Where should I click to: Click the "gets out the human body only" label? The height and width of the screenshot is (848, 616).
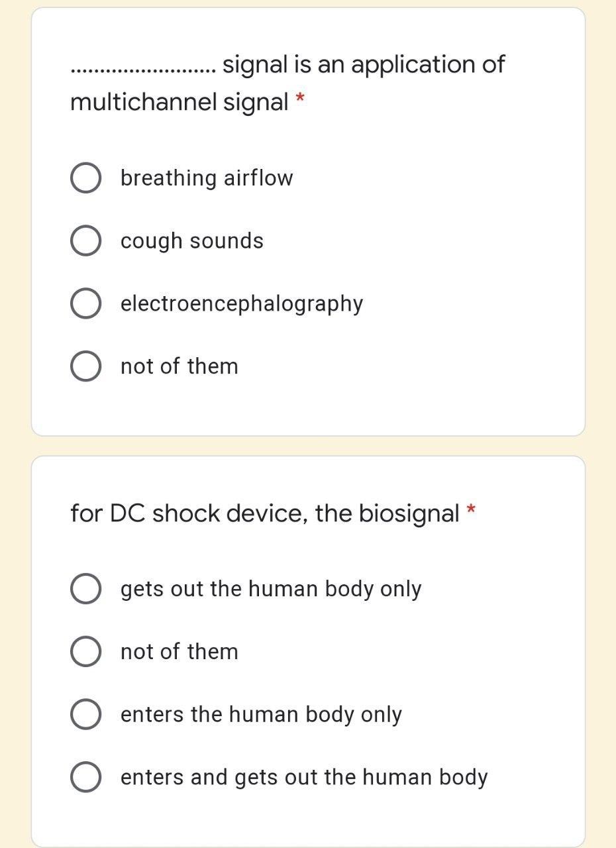coord(271,589)
